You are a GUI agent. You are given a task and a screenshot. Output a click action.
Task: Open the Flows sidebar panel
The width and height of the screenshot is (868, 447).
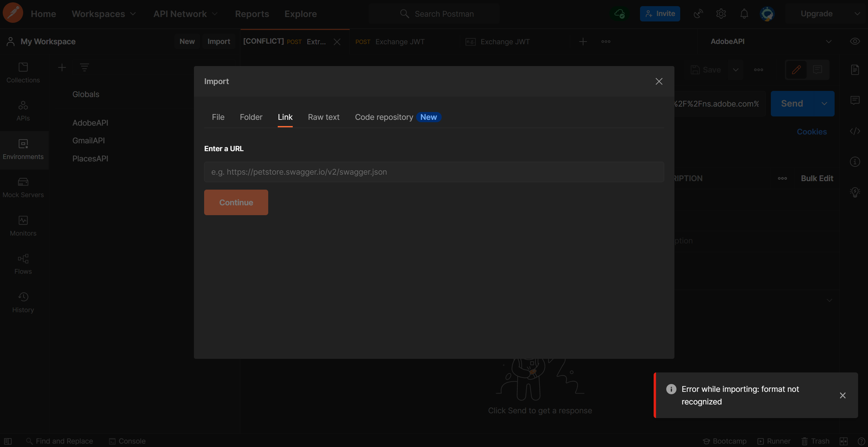click(23, 263)
